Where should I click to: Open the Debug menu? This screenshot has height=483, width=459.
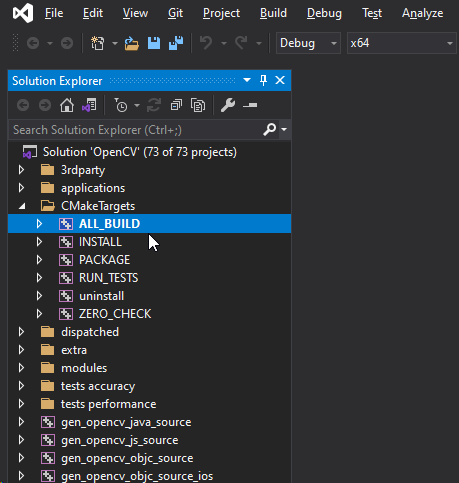tap(324, 13)
